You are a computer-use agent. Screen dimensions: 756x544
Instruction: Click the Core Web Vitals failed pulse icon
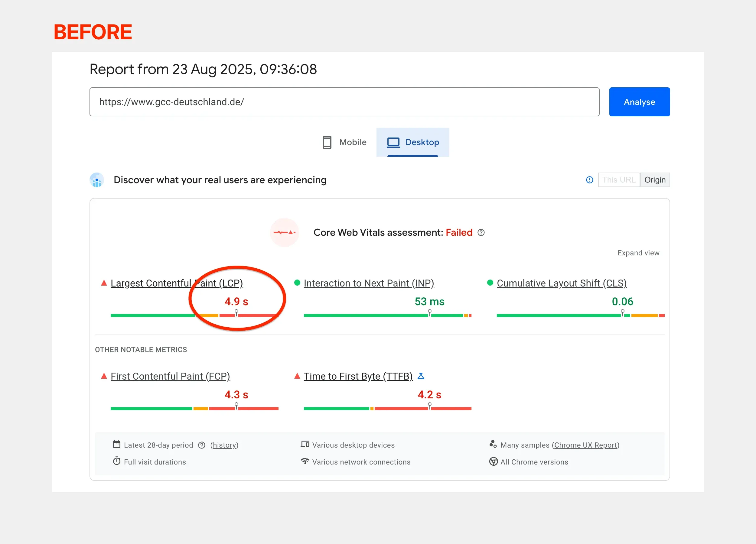pyautogui.click(x=284, y=232)
